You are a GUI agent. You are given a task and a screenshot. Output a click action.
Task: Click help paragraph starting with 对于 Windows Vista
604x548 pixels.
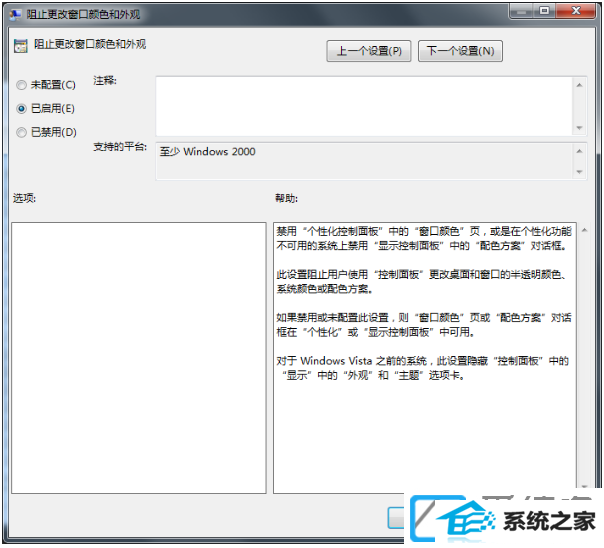tap(423, 368)
